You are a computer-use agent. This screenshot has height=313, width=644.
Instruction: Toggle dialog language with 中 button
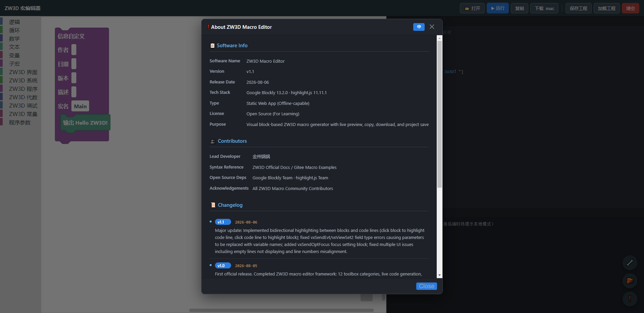click(419, 27)
